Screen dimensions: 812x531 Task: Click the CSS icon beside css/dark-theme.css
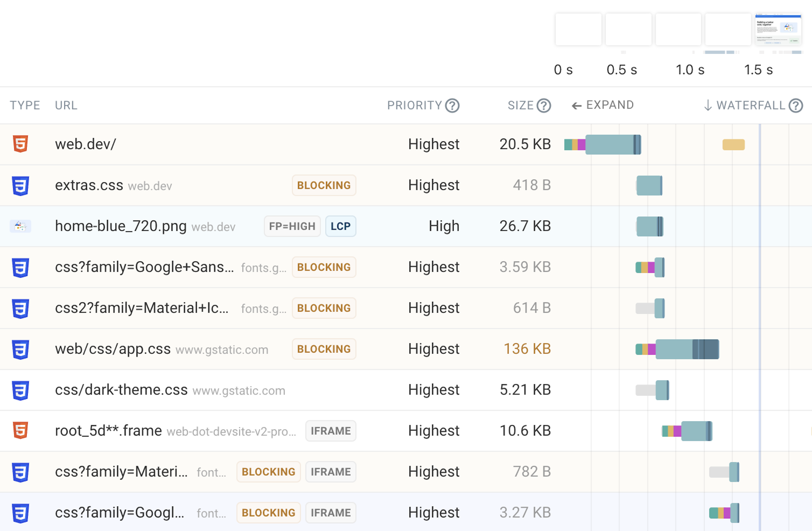[x=20, y=390]
